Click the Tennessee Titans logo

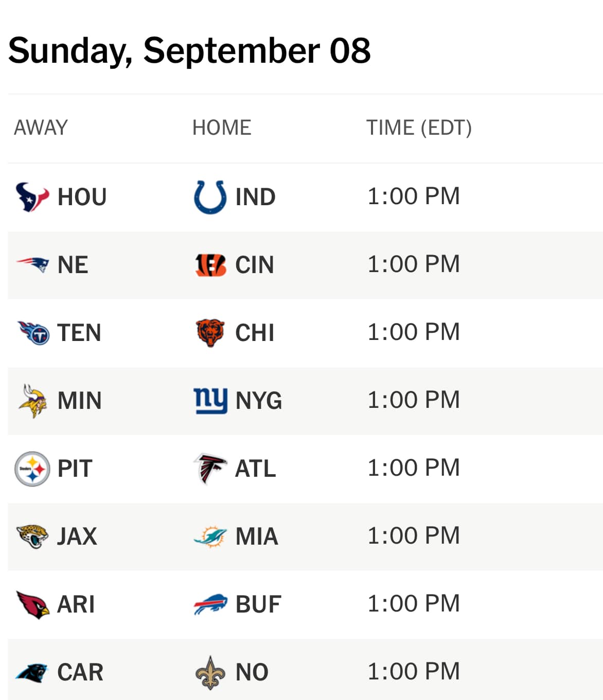[33, 333]
